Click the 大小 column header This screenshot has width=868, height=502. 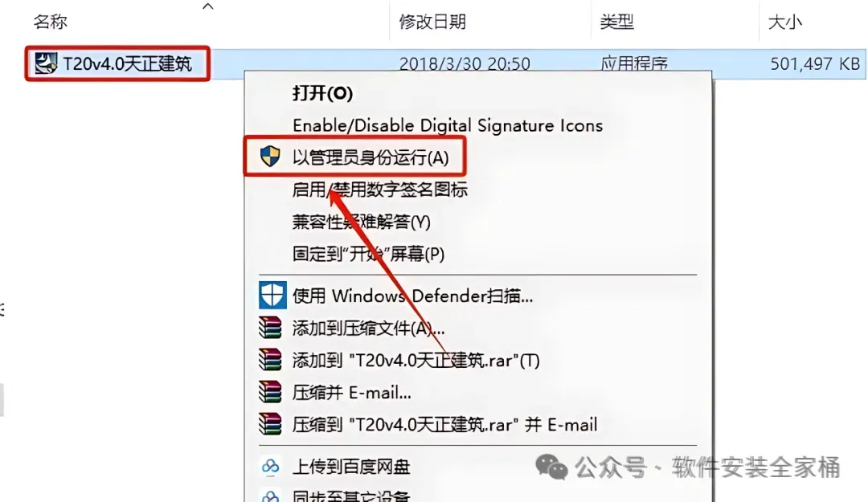(785, 22)
